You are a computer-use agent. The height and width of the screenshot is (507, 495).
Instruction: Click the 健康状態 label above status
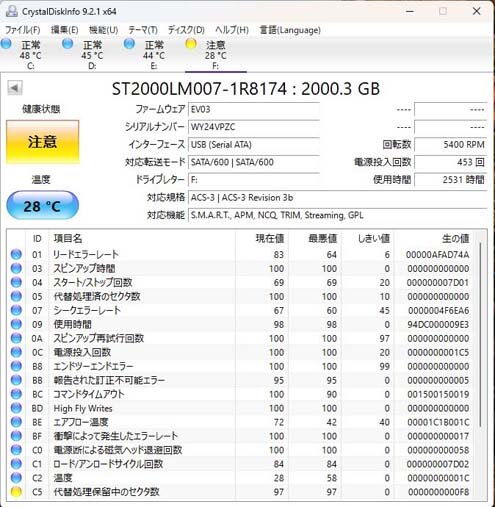(x=41, y=109)
